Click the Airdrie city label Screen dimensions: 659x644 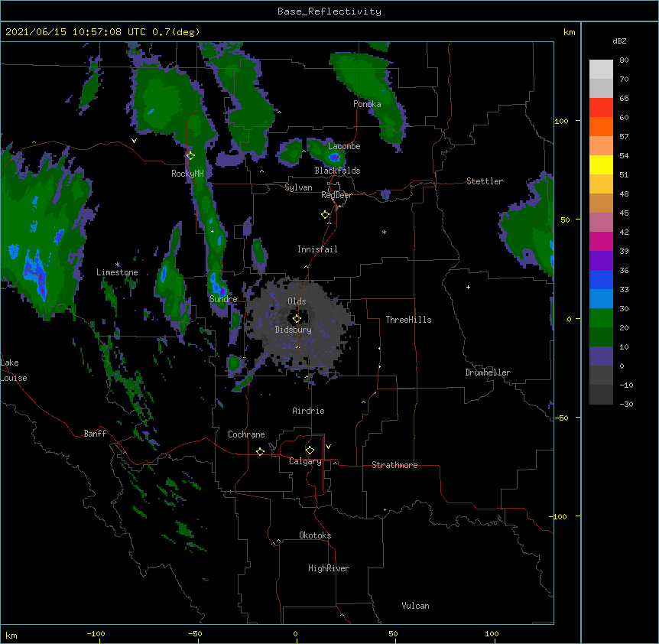point(308,411)
